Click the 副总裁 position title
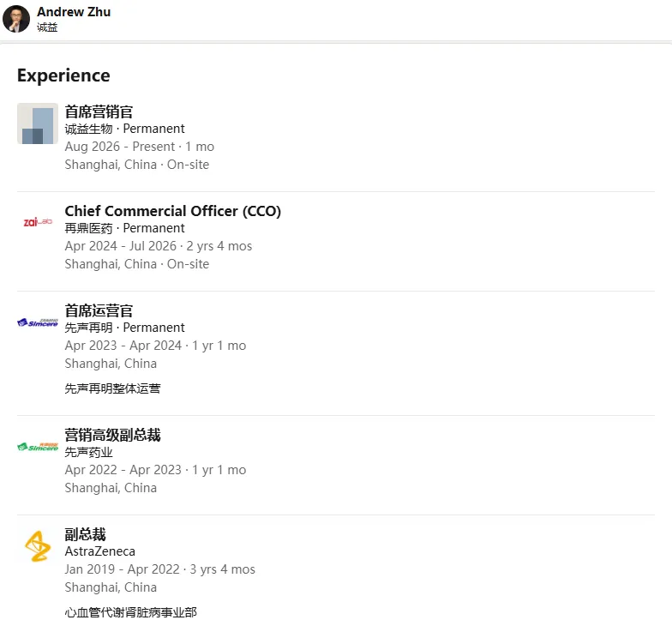 86,534
